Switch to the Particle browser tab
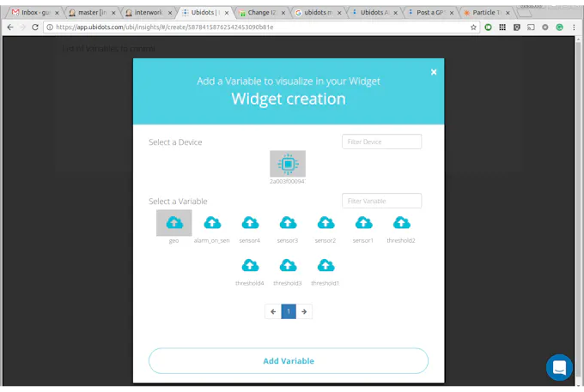 click(x=486, y=12)
